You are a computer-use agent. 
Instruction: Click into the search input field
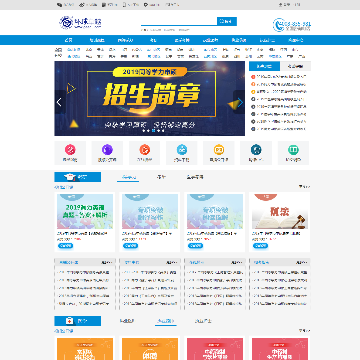(179, 21)
